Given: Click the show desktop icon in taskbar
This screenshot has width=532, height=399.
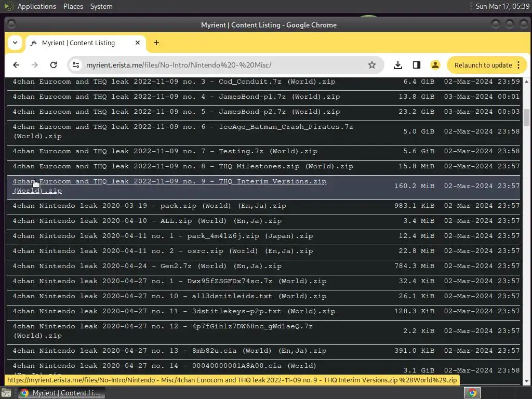Looking at the screenshot, I should (x=6, y=393).
